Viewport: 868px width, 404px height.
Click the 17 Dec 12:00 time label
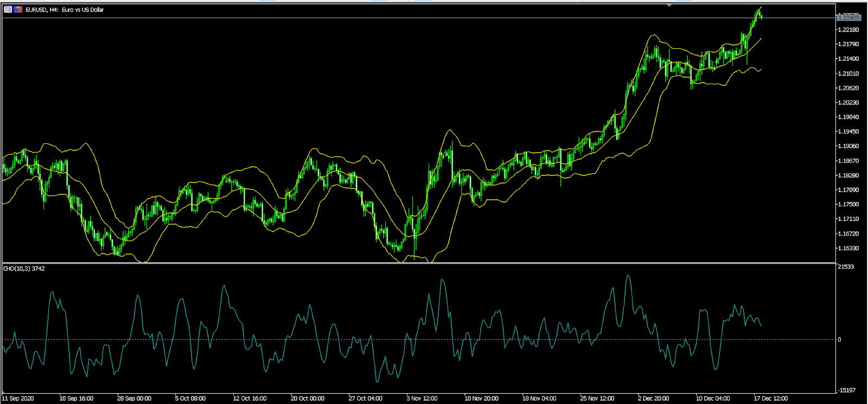(770, 398)
